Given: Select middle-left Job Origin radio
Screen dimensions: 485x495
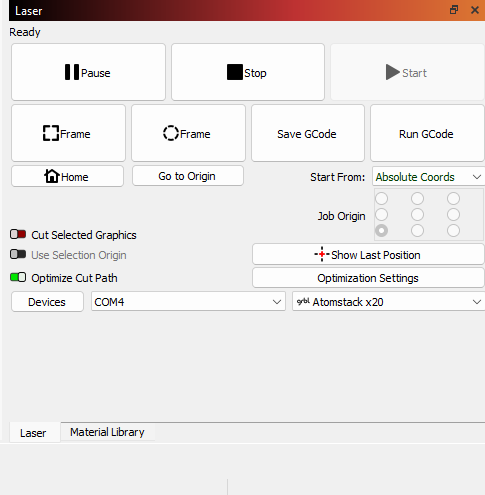Looking at the screenshot, I should tap(382, 215).
